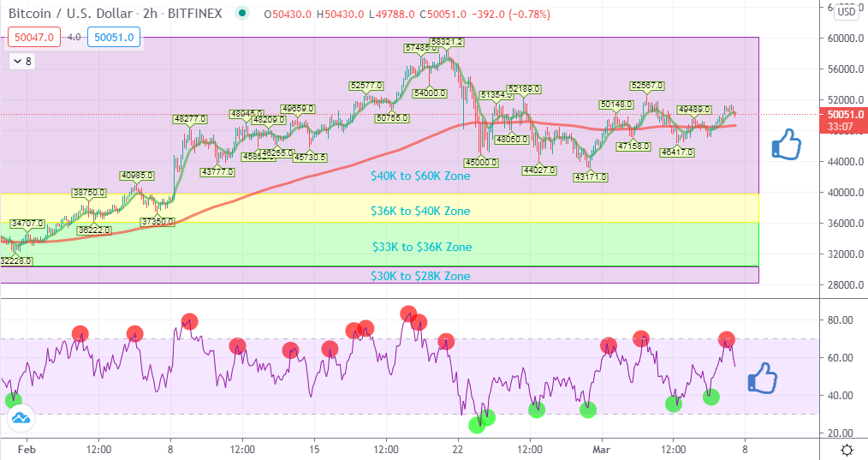Image resolution: width=868 pixels, height=460 pixels.
Task: Click the 38750.0 pivot label
Action: coord(89,193)
